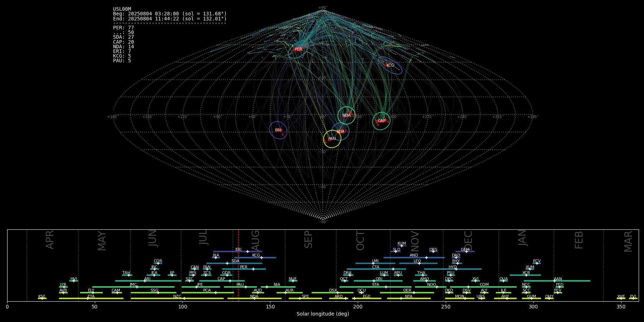Click the ORI shower bar in timeline
Image resolution: width=644 pixels, height=322 pixels.
[x=378, y=281]
